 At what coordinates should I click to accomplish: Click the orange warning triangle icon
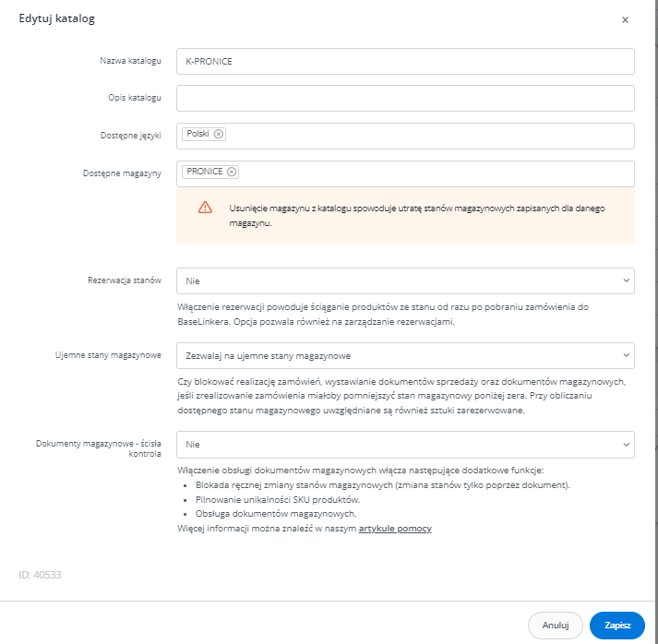click(205, 208)
